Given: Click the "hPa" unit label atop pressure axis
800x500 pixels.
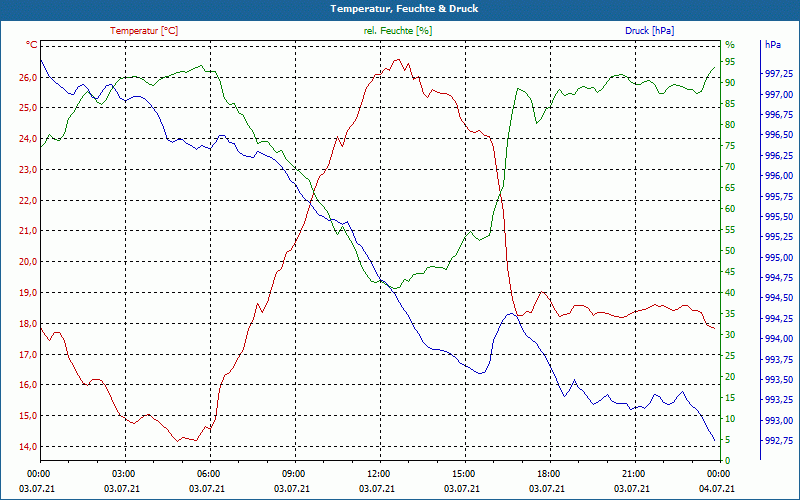Looking at the screenshot, I should pos(772,45).
